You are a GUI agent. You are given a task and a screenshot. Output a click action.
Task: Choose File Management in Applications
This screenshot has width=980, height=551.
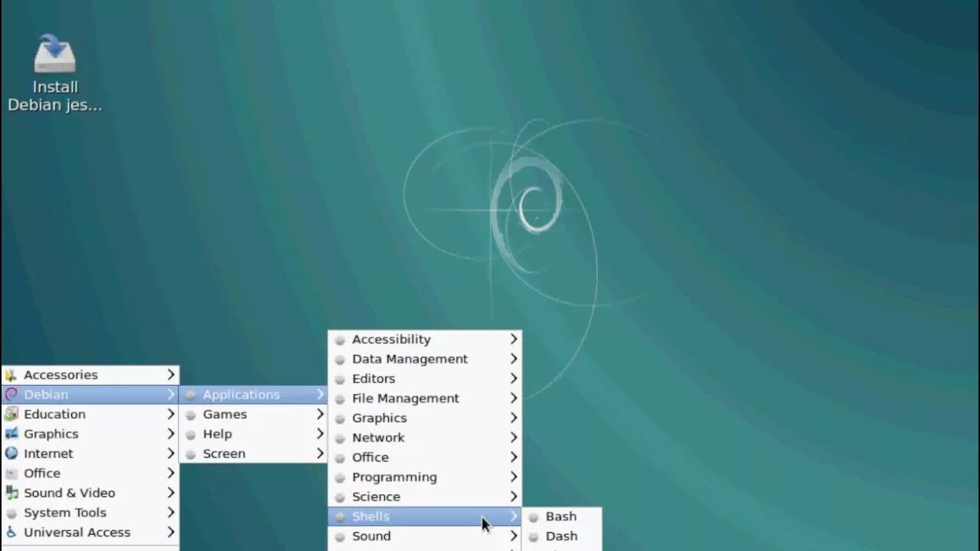click(x=425, y=399)
